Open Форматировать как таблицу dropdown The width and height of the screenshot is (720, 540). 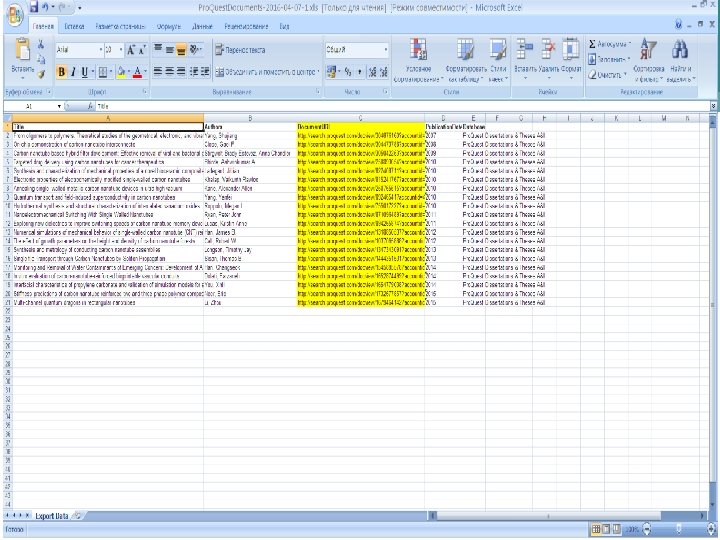pyautogui.click(x=465, y=61)
